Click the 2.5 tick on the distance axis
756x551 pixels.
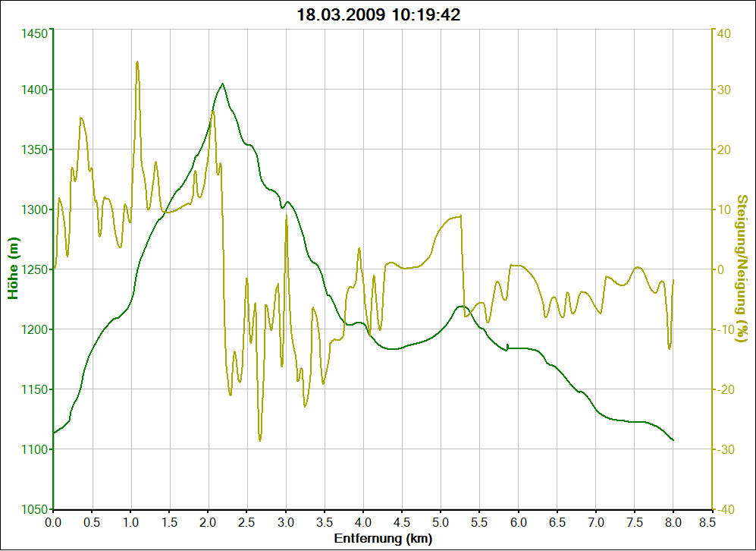(x=246, y=523)
